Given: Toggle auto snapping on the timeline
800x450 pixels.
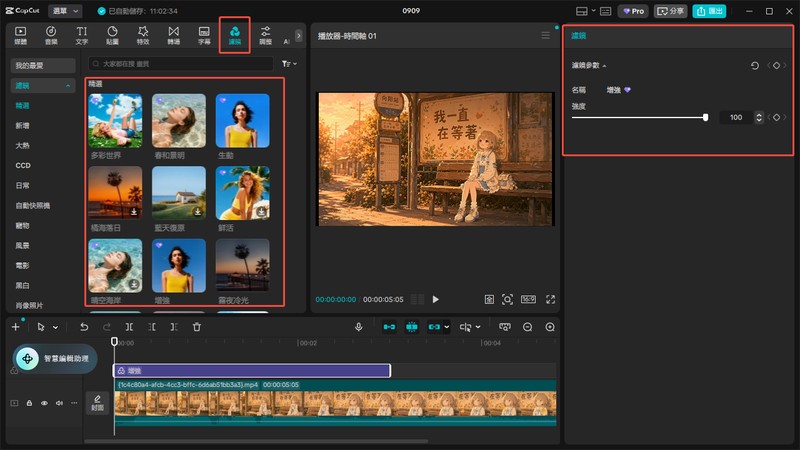Looking at the screenshot, I should pyautogui.click(x=412, y=327).
